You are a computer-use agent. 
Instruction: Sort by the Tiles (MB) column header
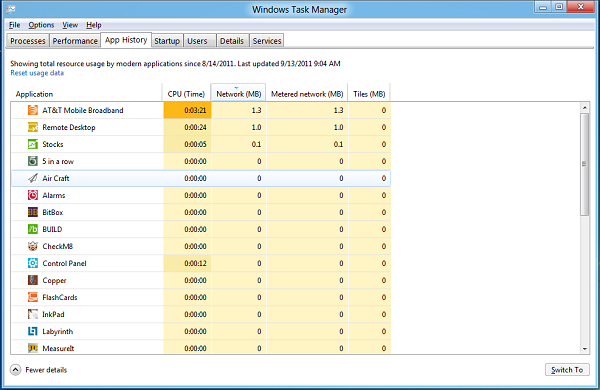pos(369,94)
